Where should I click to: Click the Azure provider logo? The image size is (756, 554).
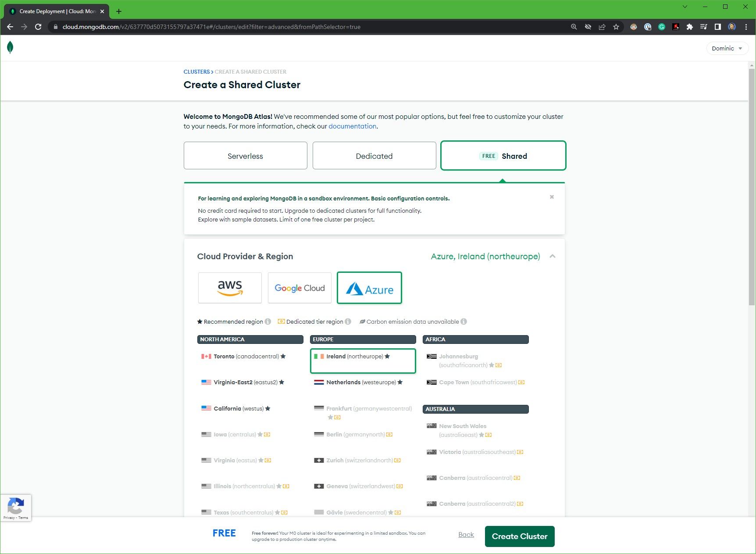pos(369,288)
